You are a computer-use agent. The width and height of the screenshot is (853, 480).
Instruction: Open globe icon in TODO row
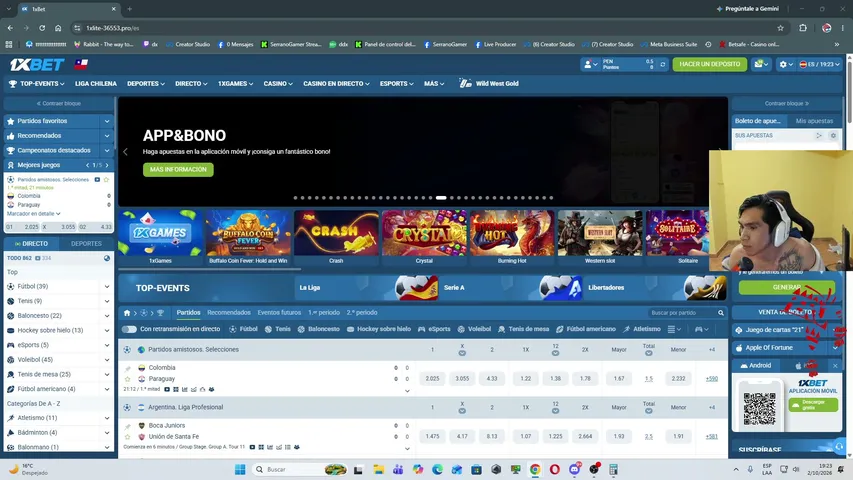point(107,258)
